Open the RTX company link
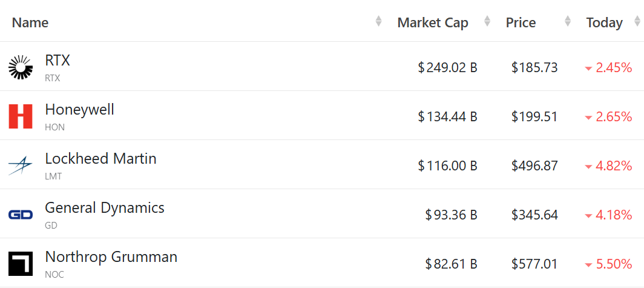Image resolution: width=644 pixels, height=288 pixels. tap(57, 61)
